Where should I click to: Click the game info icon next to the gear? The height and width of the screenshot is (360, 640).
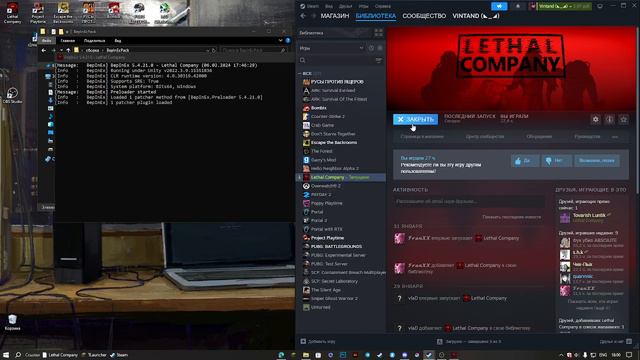click(x=609, y=119)
